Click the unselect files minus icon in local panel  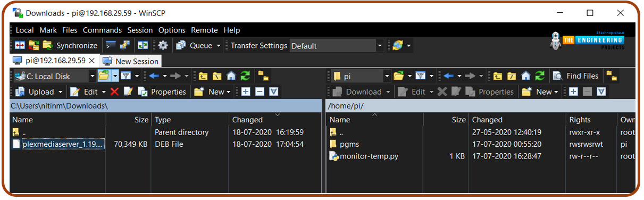pyautogui.click(x=260, y=91)
